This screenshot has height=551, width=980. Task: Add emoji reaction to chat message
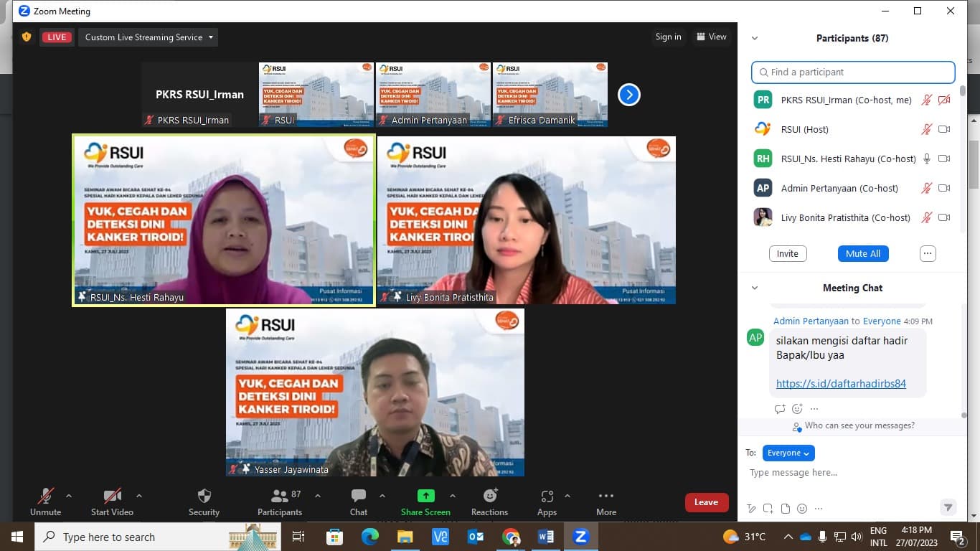[x=797, y=409]
